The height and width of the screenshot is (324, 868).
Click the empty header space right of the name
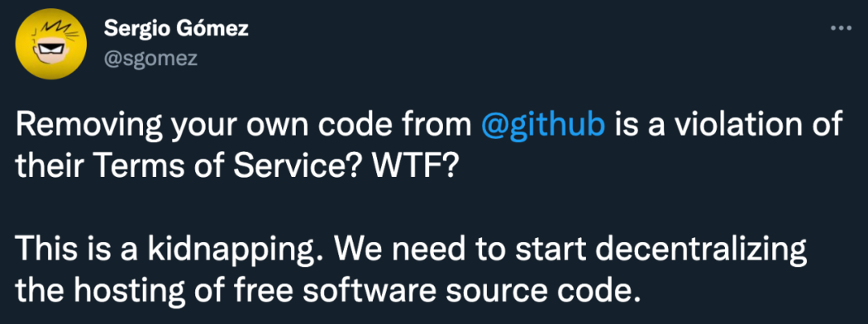pyautogui.click(x=522, y=40)
